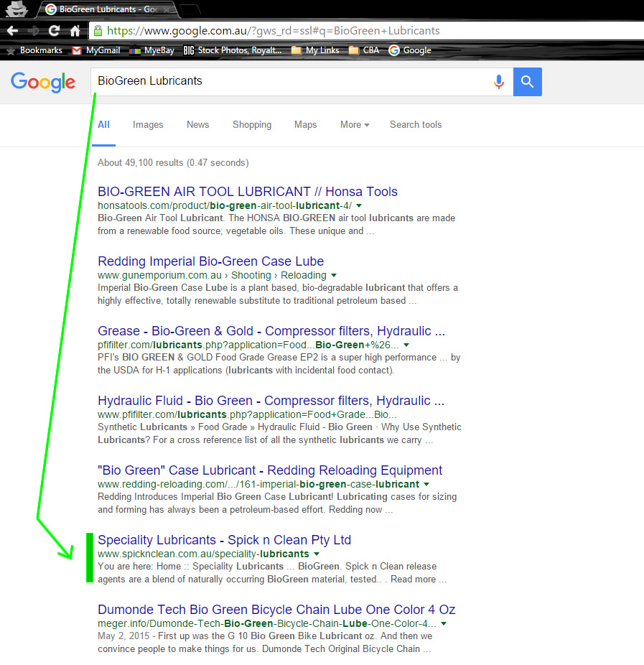Expand the spicknclean.com.au result dropdown arrow
The image size is (644, 665).
click(317, 554)
